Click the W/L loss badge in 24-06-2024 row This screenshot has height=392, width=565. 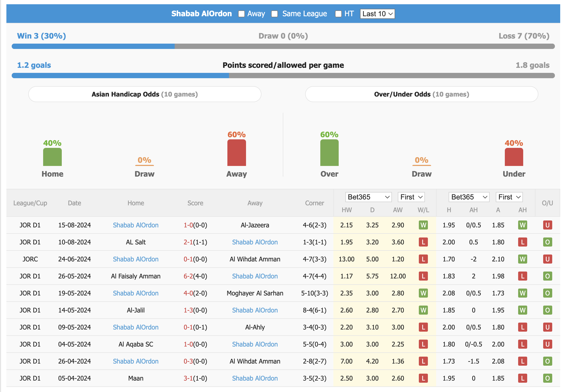pyautogui.click(x=423, y=259)
